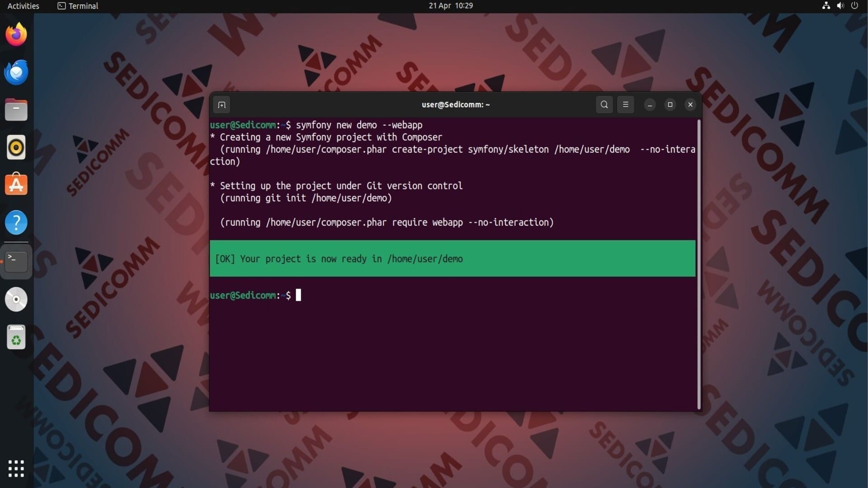868x488 pixels.
Task: Show Applications grid
Action: [x=16, y=469]
